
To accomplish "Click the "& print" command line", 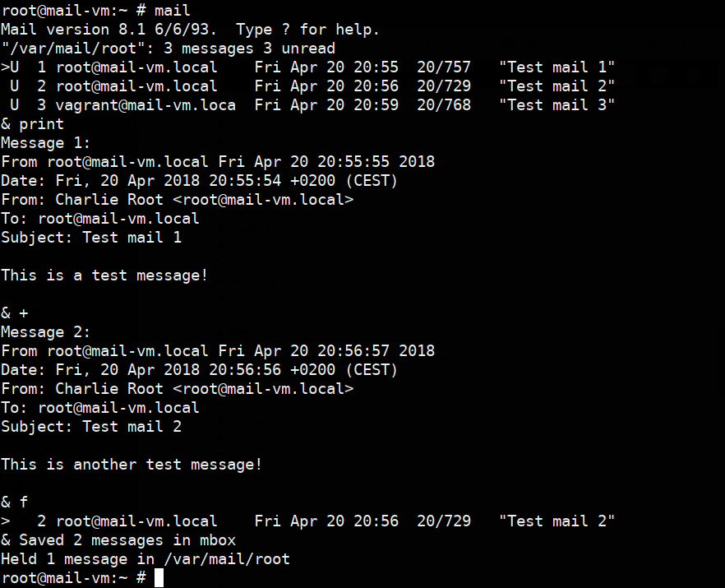I will (33, 124).
